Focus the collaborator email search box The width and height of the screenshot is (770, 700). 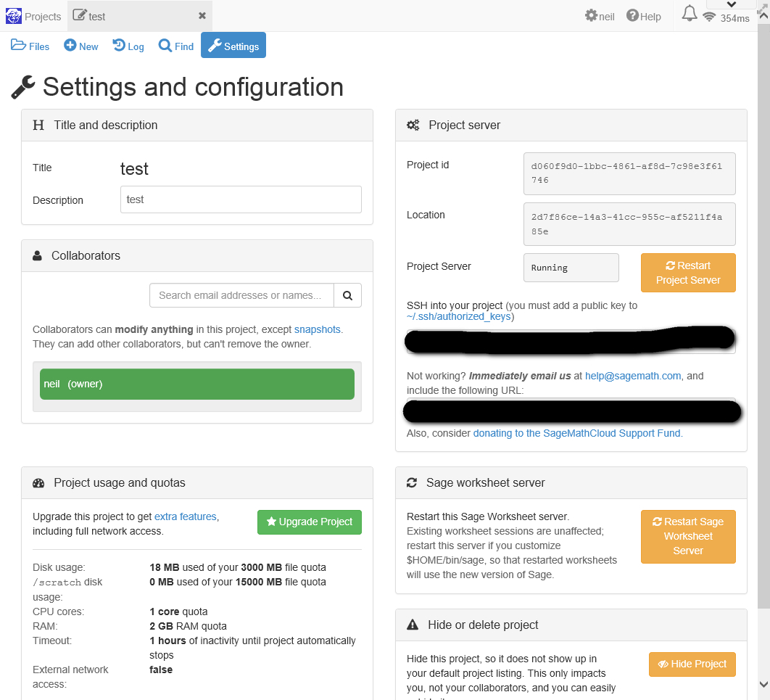(241, 295)
